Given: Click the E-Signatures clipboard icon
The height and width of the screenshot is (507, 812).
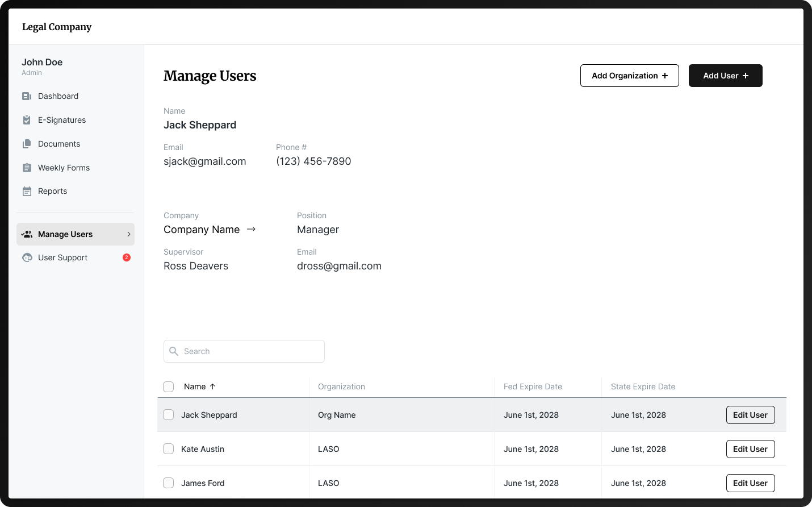Looking at the screenshot, I should tap(27, 120).
